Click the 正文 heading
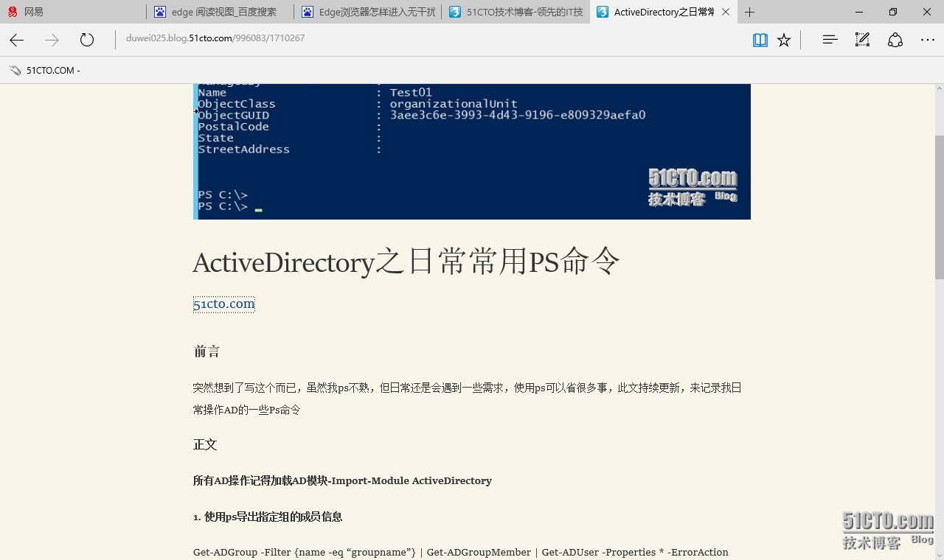 [205, 444]
